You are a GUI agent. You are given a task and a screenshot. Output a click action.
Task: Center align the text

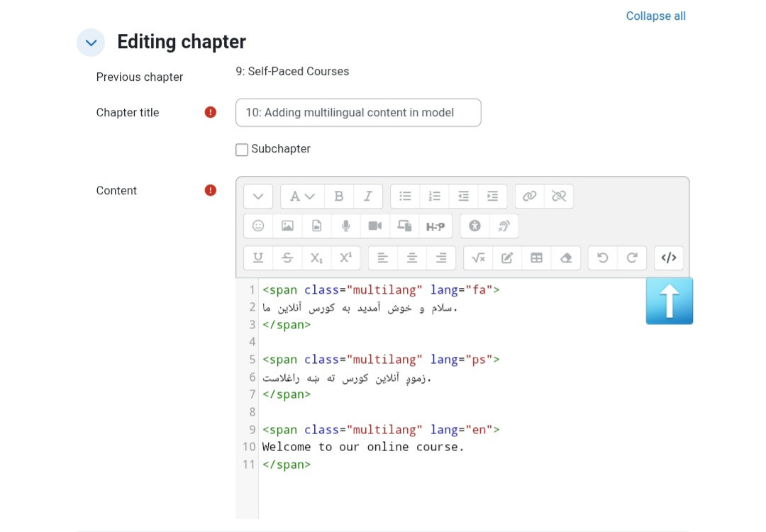(x=412, y=258)
